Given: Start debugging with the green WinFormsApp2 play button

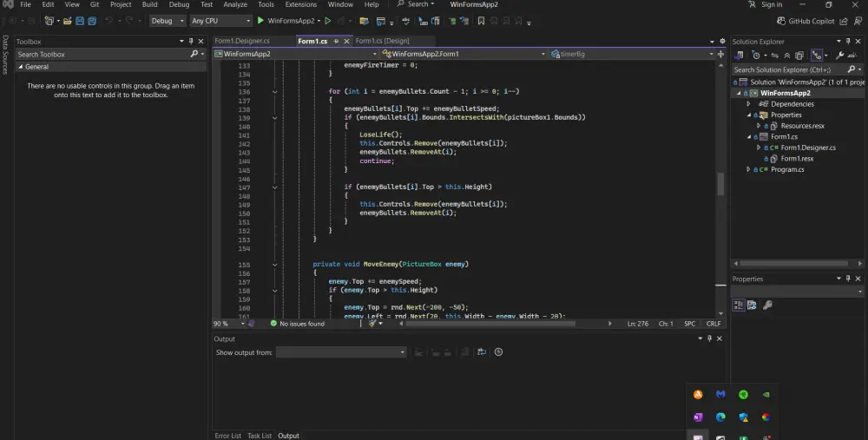Looking at the screenshot, I should [x=260, y=20].
